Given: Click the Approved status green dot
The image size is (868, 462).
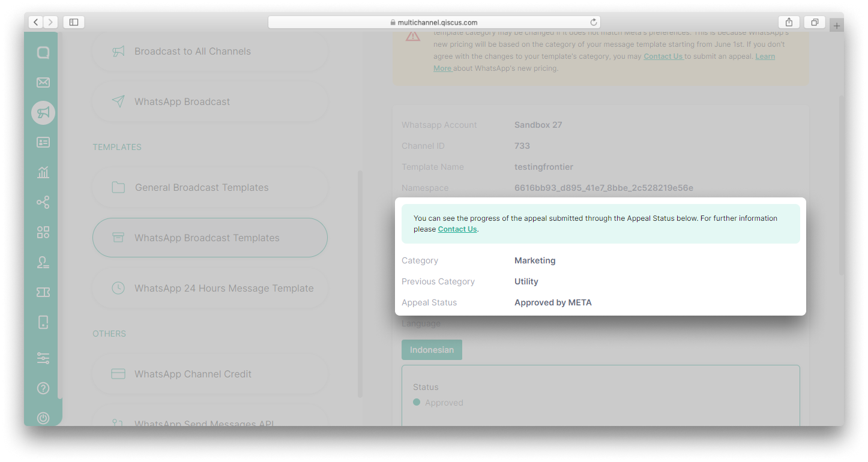Looking at the screenshot, I should pyautogui.click(x=417, y=402).
